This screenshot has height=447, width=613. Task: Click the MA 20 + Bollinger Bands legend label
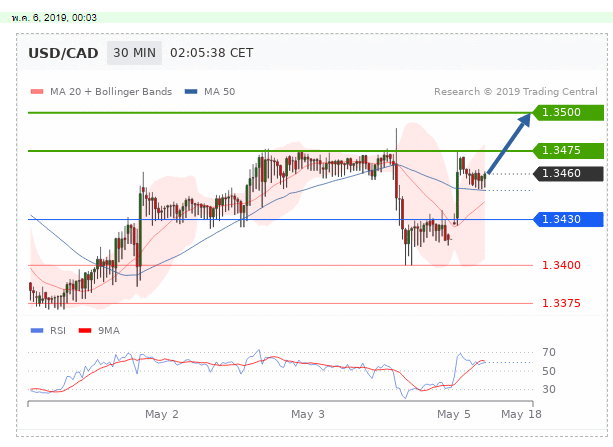click(x=111, y=92)
